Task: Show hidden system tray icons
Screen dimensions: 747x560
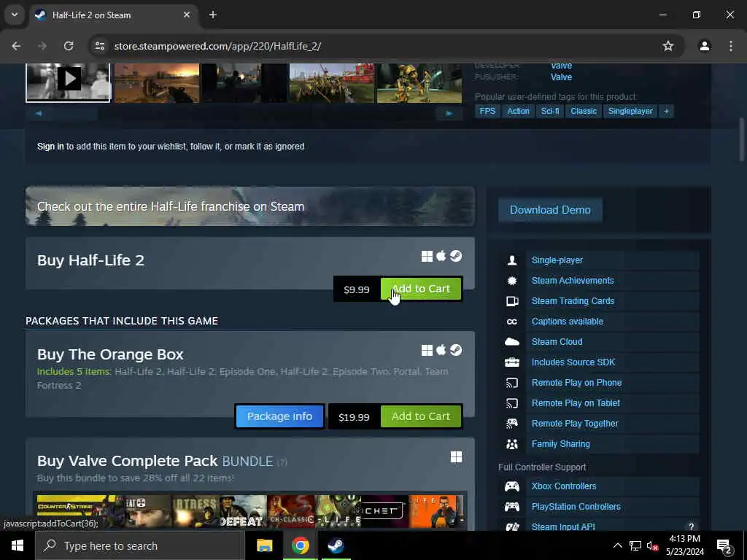Action: pos(617,545)
